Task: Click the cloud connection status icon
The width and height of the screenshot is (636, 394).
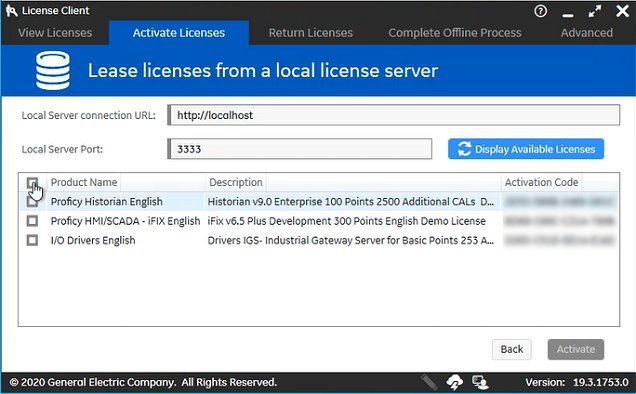Action: point(455,382)
